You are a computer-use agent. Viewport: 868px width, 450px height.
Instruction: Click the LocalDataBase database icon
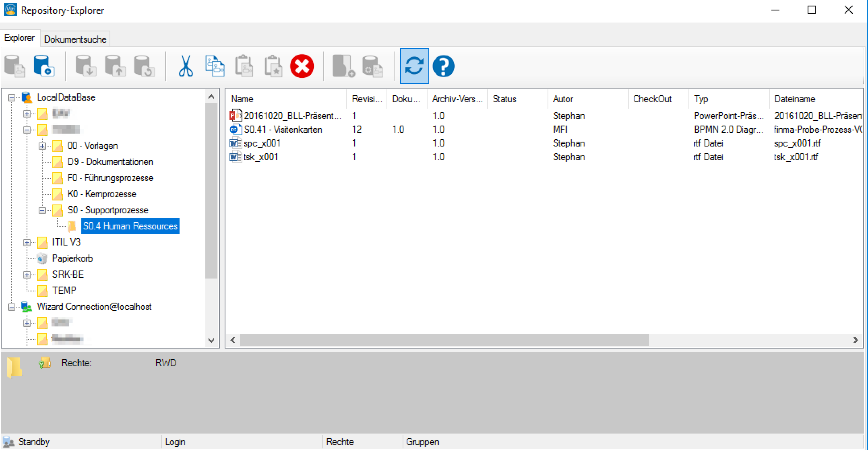27,97
